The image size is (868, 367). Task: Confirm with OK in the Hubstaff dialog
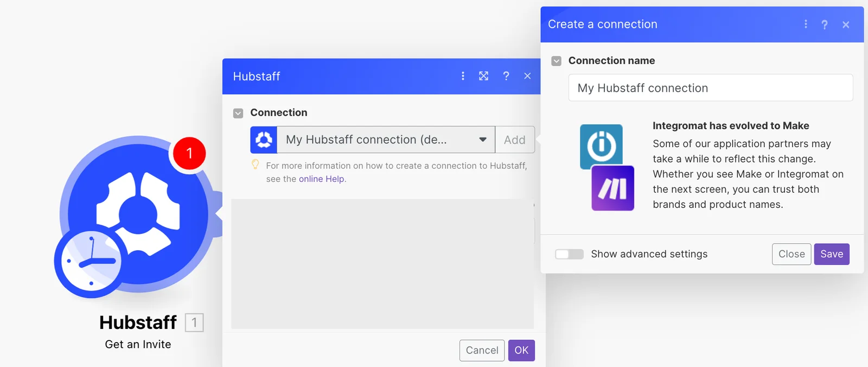pos(521,350)
